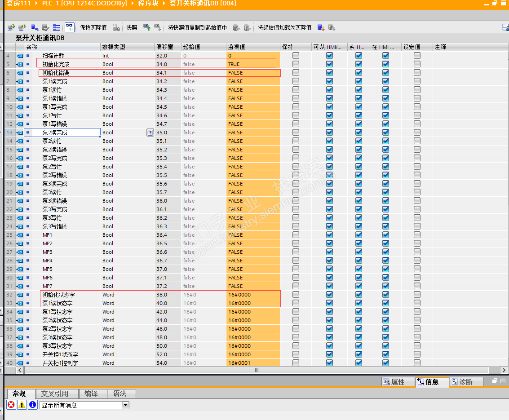Viewport: 509px width, 420px height.
Task: Click the database lock icon after 保持实际值
Action: tap(116, 27)
